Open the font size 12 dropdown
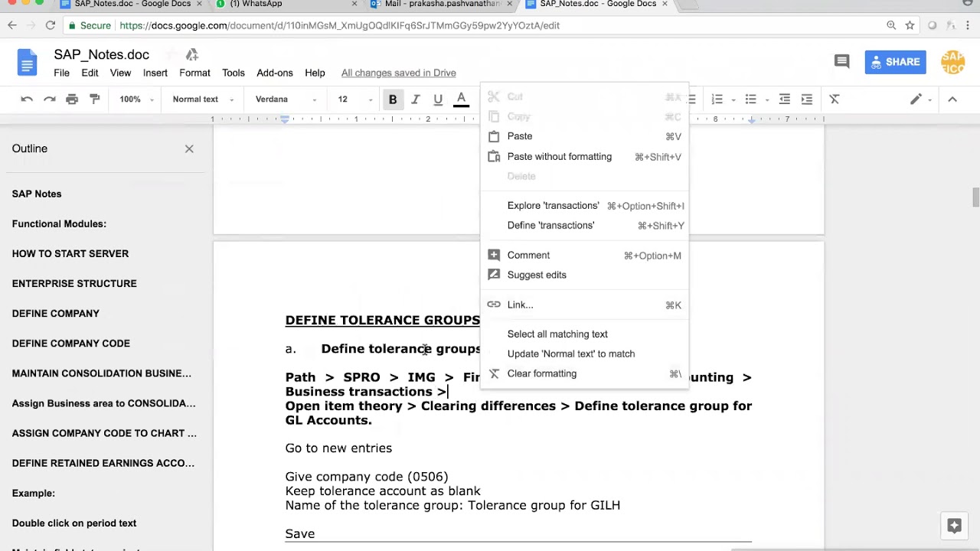The height and width of the screenshot is (551, 980). [354, 99]
